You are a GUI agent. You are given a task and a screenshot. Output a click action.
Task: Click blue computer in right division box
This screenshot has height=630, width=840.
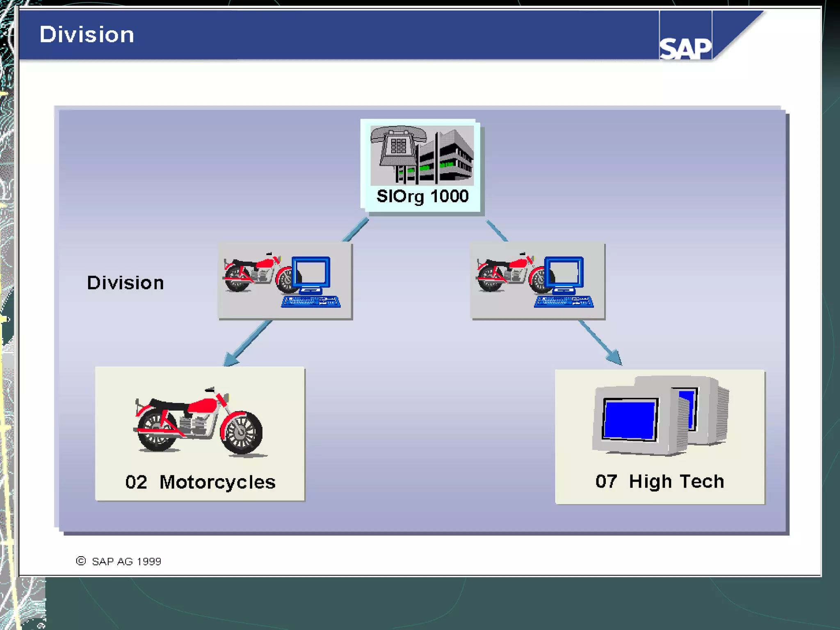[564, 283]
